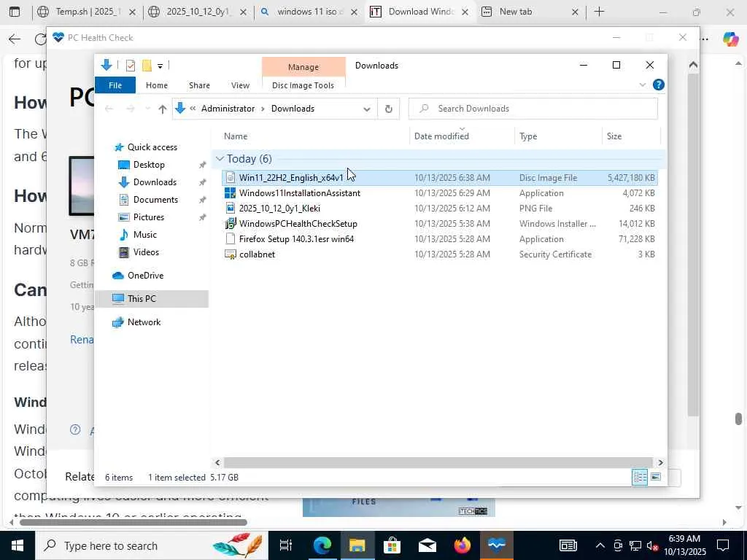The width and height of the screenshot is (747, 560).
Task: Open Network in the navigation pane
Action: tap(144, 322)
